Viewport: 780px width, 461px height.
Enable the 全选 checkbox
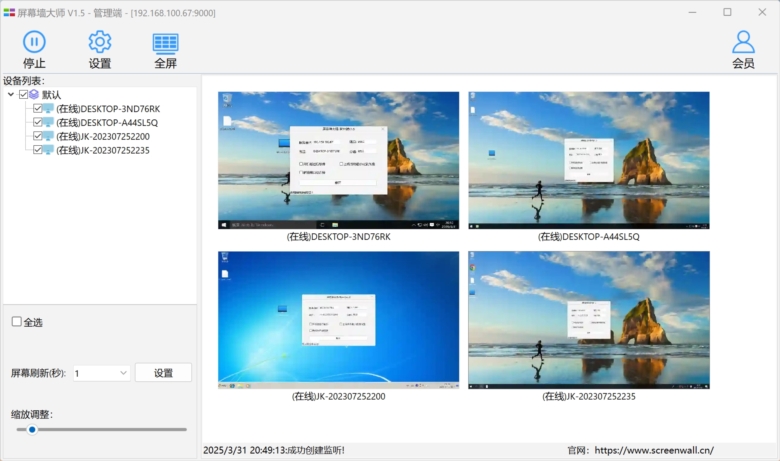click(x=16, y=322)
